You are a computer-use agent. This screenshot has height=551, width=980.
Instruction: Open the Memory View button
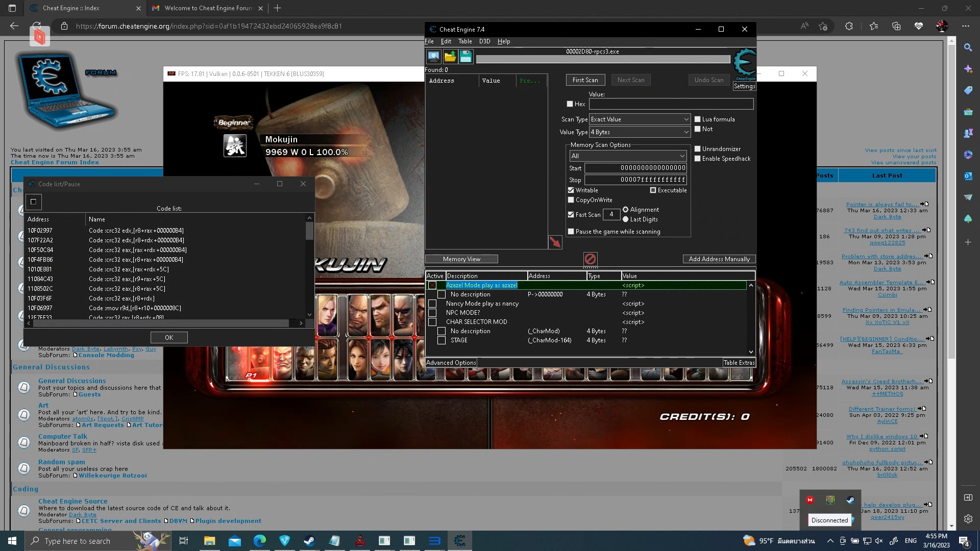point(461,259)
